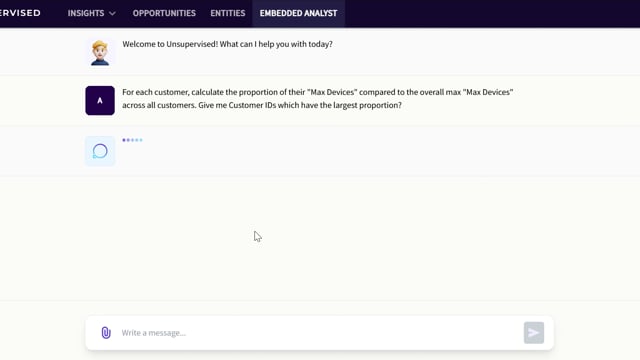
Task: Click the purple user avatar labeled A
Action: point(100,100)
